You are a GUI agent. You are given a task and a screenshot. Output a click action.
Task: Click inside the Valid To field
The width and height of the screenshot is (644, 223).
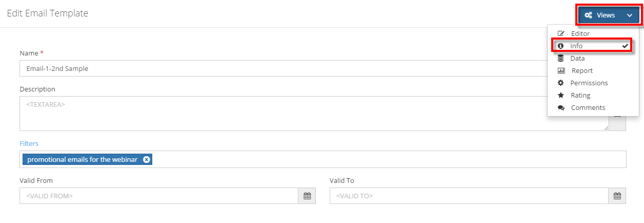pos(469,196)
